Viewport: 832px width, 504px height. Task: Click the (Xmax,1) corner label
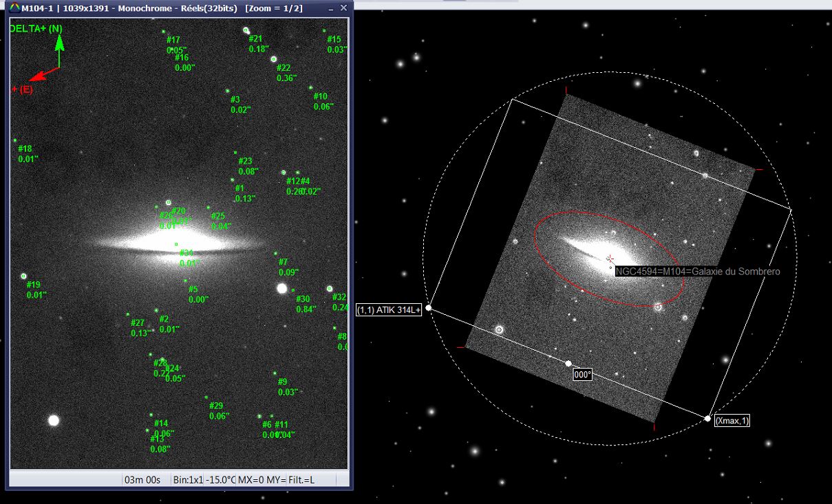click(732, 421)
